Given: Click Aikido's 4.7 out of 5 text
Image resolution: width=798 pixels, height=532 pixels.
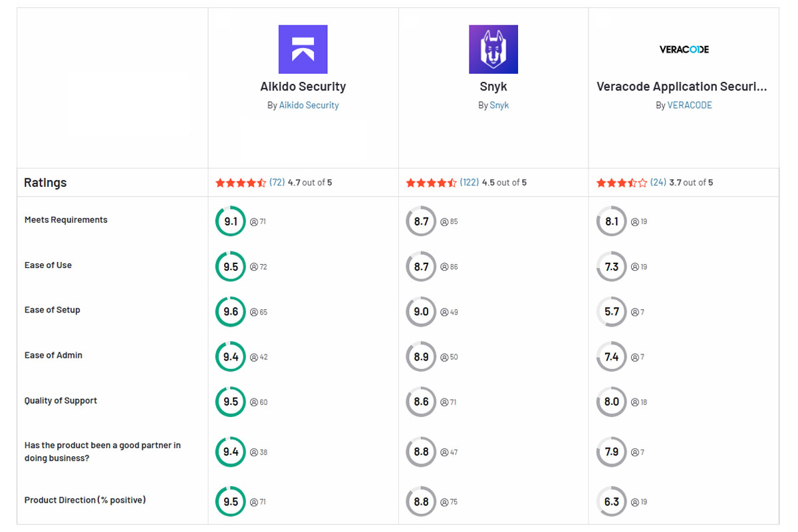Looking at the screenshot, I should click(x=310, y=182).
